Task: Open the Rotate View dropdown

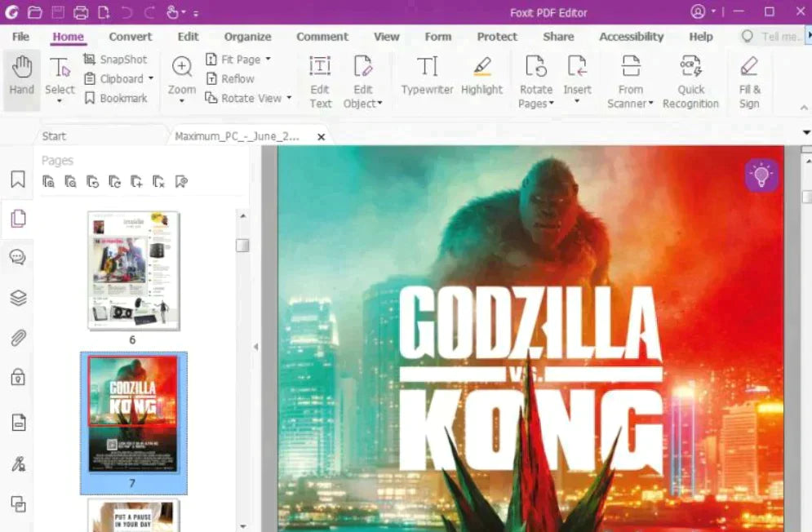Action: [289, 98]
